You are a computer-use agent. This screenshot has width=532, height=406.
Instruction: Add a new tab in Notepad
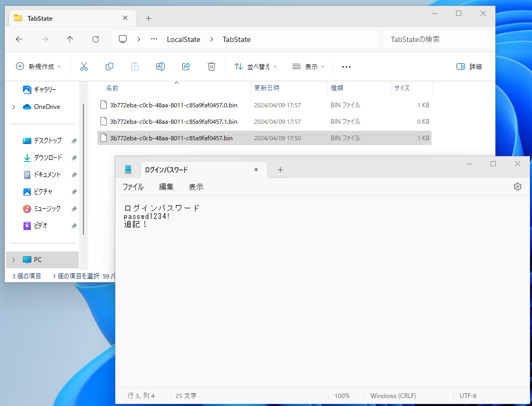pyautogui.click(x=280, y=170)
